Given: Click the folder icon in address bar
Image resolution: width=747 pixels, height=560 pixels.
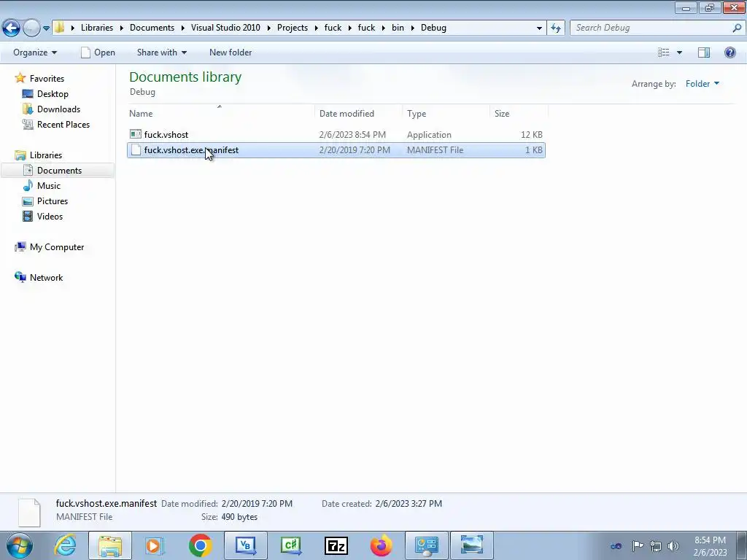Looking at the screenshot, I should coord(60,28).
